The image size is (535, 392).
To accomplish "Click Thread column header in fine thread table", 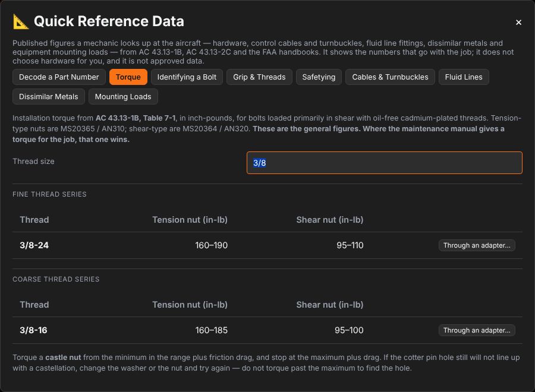I will click(34, 220).
